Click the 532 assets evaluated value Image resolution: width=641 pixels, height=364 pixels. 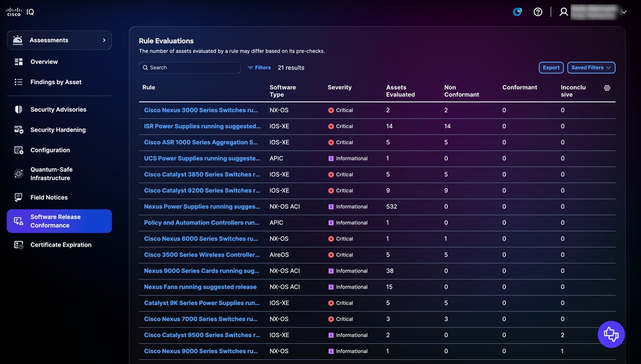[x=391, y=206]
